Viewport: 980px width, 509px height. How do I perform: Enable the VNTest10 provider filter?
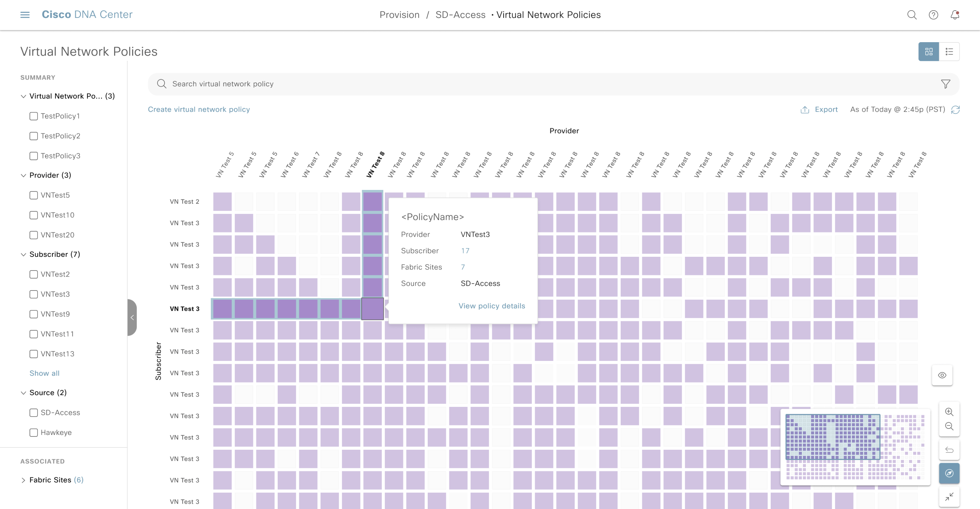pos(33,215)
